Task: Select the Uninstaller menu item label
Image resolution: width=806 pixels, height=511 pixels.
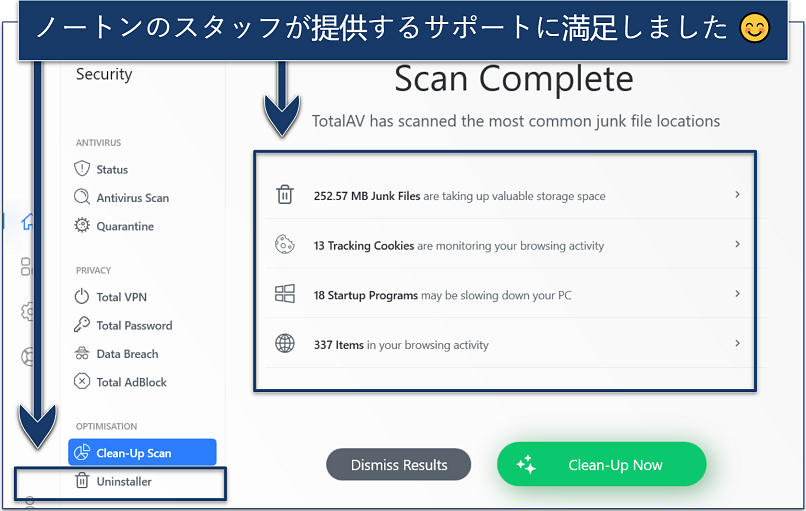Action: tap(124, 482)
